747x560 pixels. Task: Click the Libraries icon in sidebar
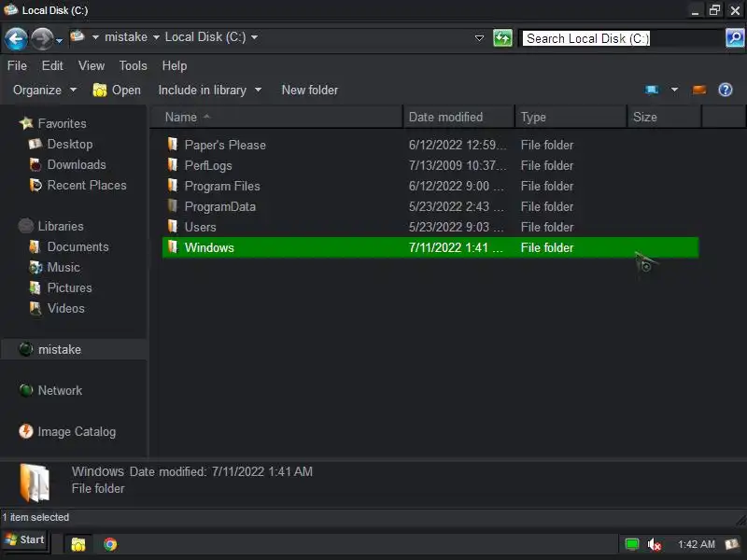coord(26,226)
